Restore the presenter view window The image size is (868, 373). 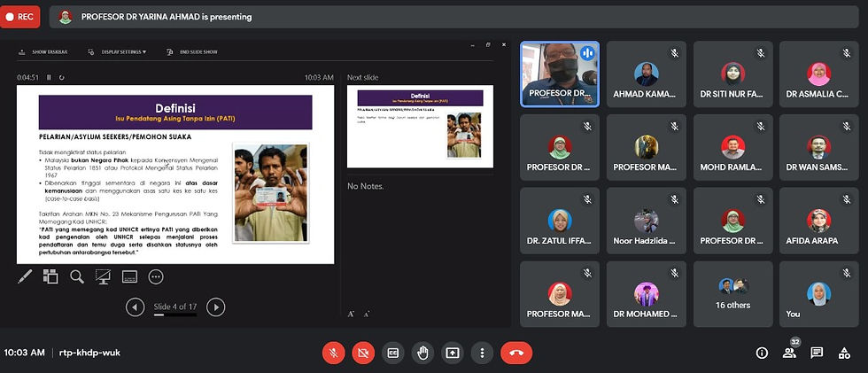pyautogui.click(x=488, y=45)
